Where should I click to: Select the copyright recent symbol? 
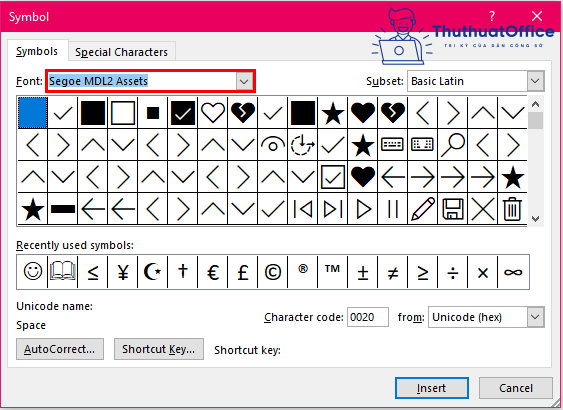273,272
